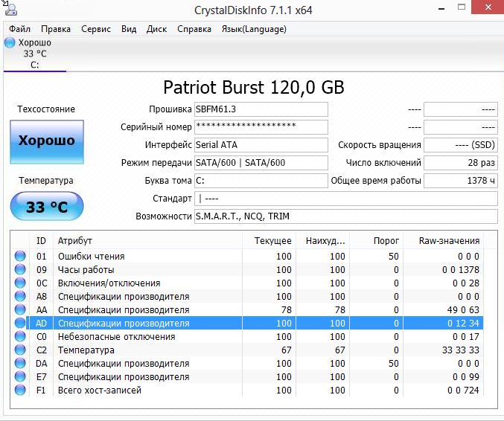Select the Часы работы attribute row
The image size is (504, 421).
(247, 270)
